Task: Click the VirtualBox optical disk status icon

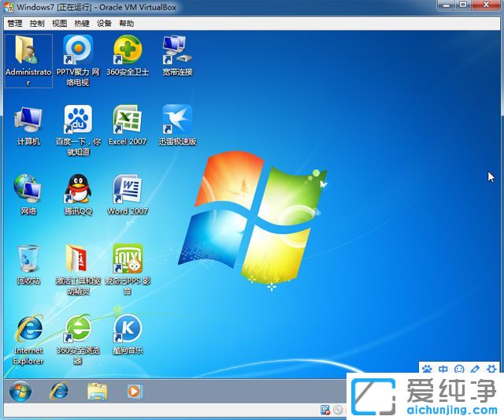Action: point(338,410)
